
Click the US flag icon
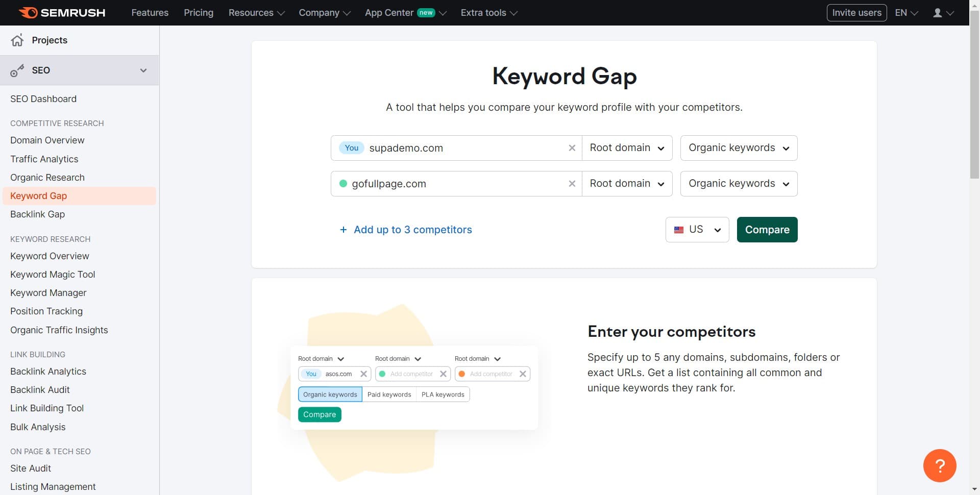click(x=679, y=230)
